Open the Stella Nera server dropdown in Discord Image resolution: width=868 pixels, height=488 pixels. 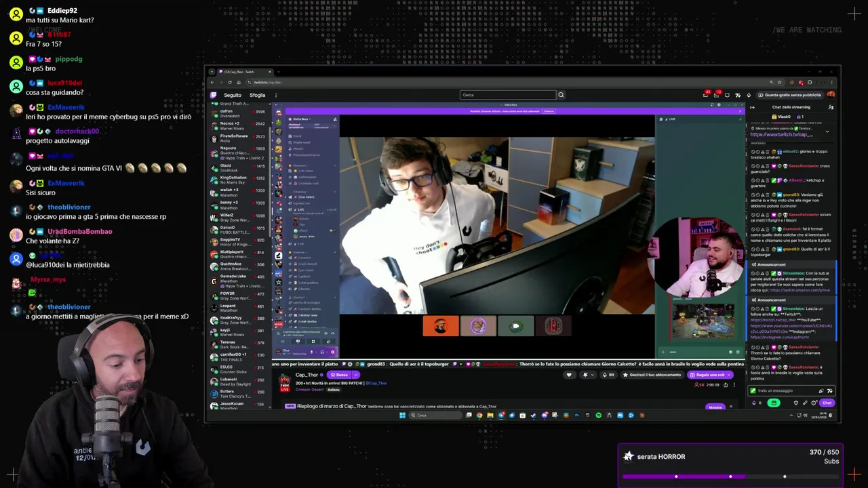point(301,119)
